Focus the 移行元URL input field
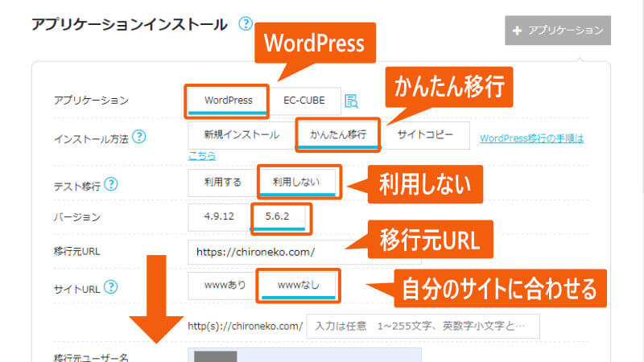This screenshot has width=644, height=362. coord(305,252)
